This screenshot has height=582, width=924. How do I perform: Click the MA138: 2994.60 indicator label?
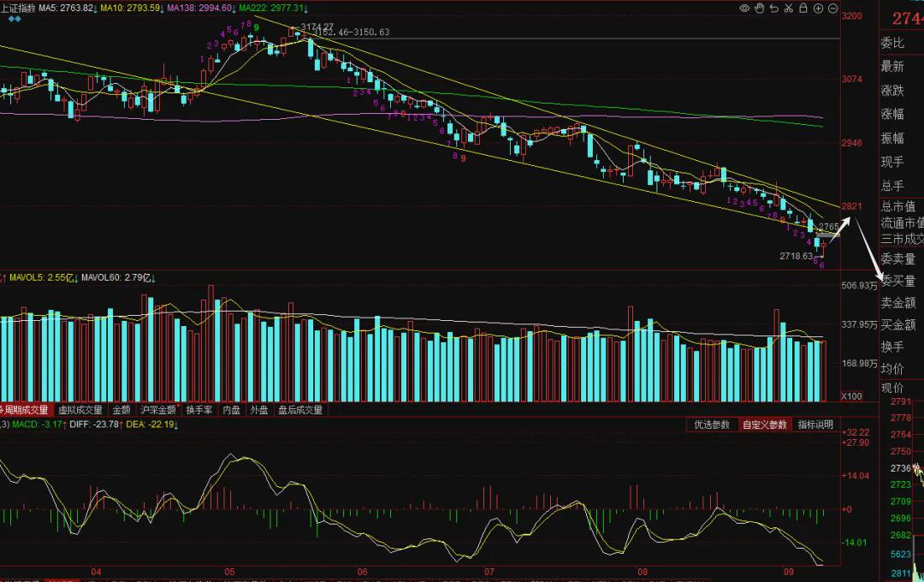[202, 9]
